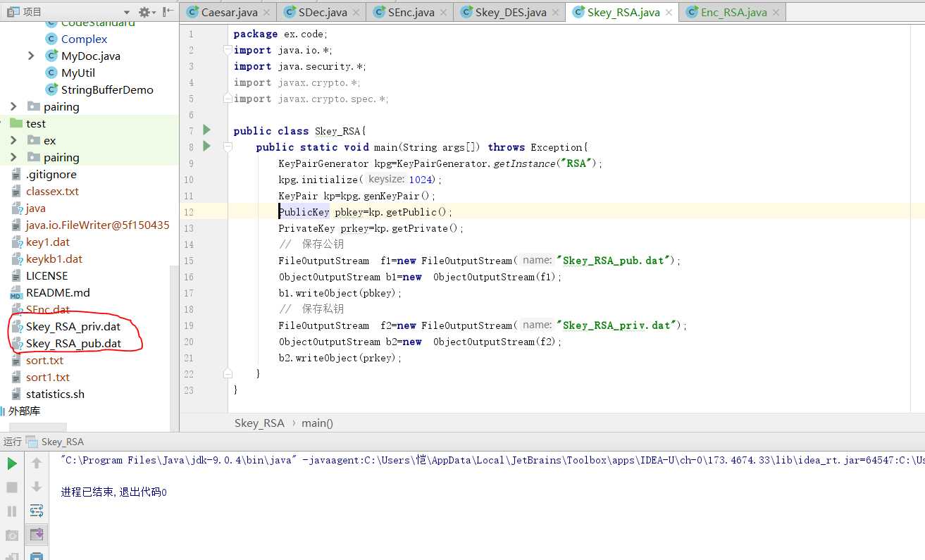Viewport: 925px width, 560px height.
Task: Click fold end marker on line 22
Action: pyautogui.click(x=227, y=373)
